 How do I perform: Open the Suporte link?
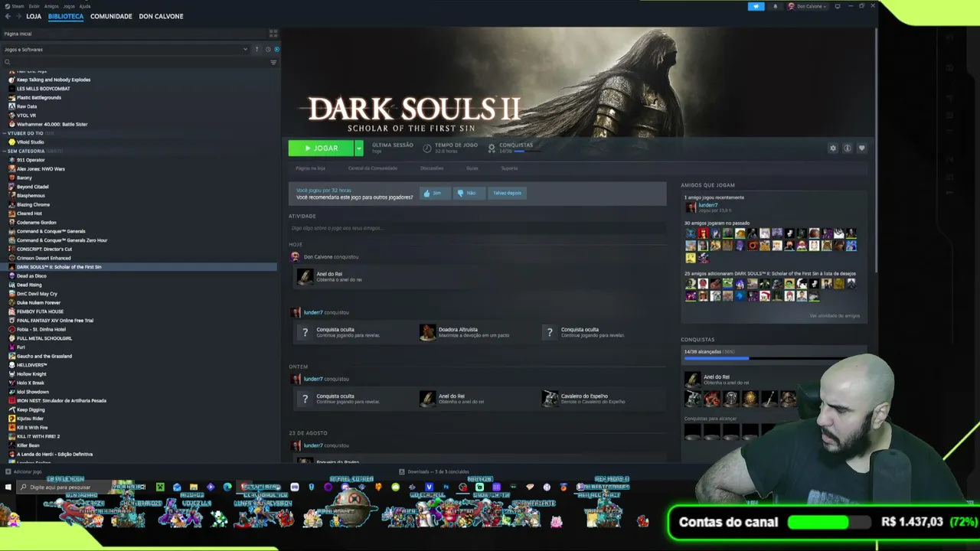pyautogui.click(x=509, y=168)
